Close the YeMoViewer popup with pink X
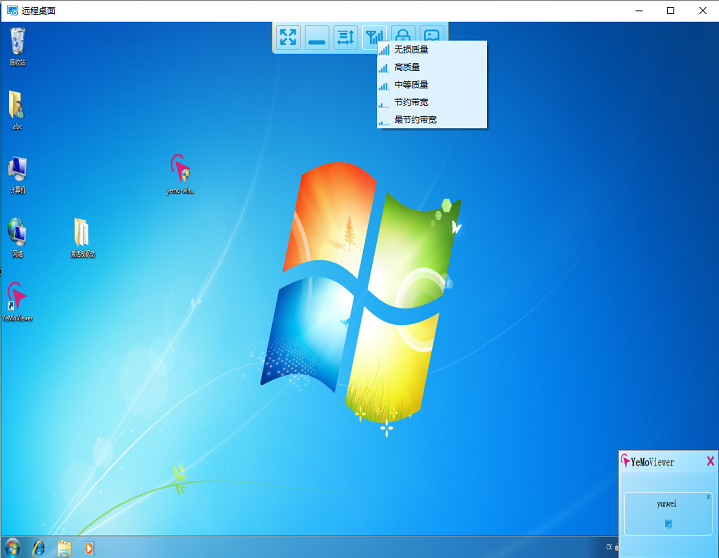This screenshot has height=558, width=719. coord(710,461)
